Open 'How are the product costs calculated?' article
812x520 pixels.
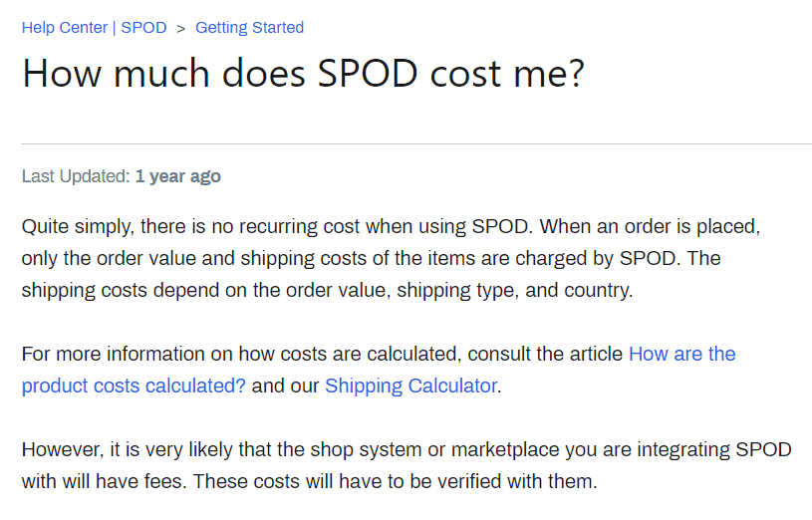click(x=379, y=370)
